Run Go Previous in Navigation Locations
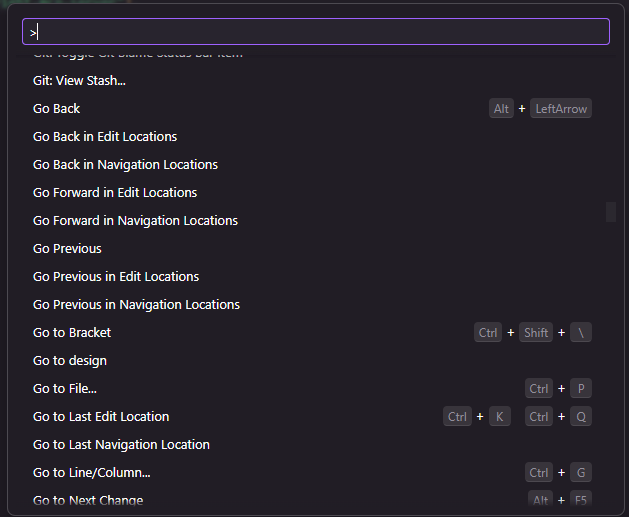Screen dimensions: 629x517 (x=136, y=304)
